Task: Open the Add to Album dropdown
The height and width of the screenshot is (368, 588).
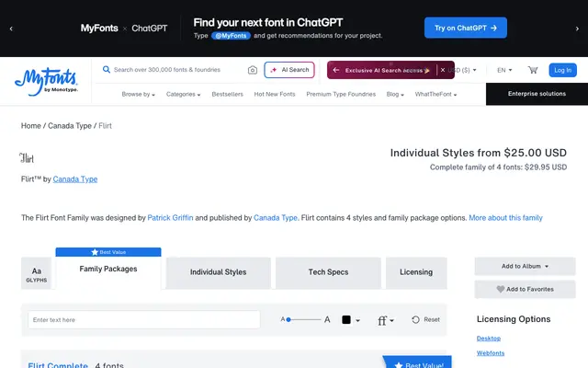Action: (525, 266)
